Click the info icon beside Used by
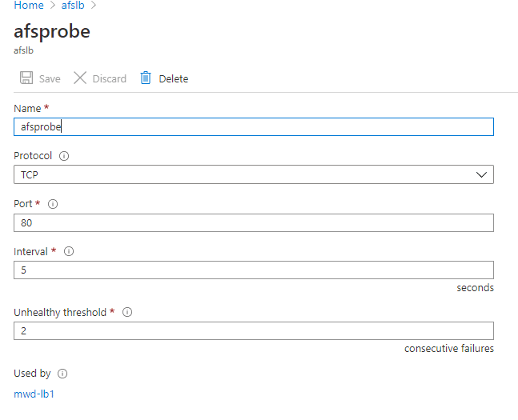The width and height of the screenshot is (518, 420). tap(62, 374)
